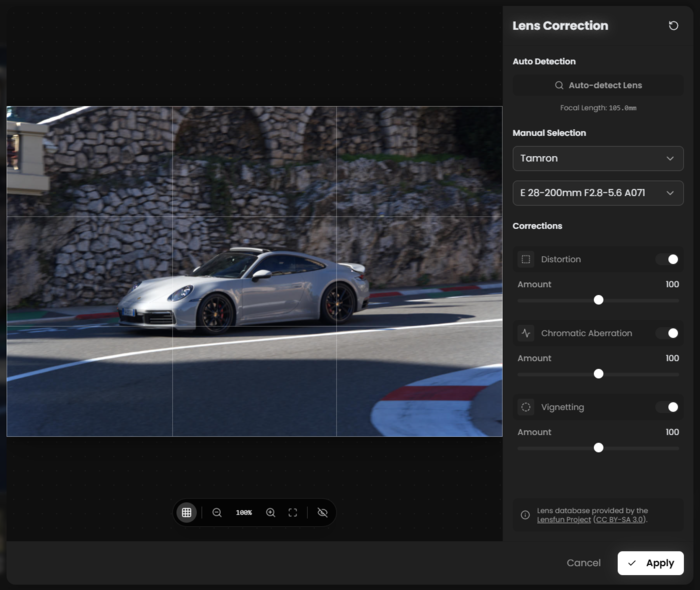Switch off the Vignetting toggle

(667, 407)
